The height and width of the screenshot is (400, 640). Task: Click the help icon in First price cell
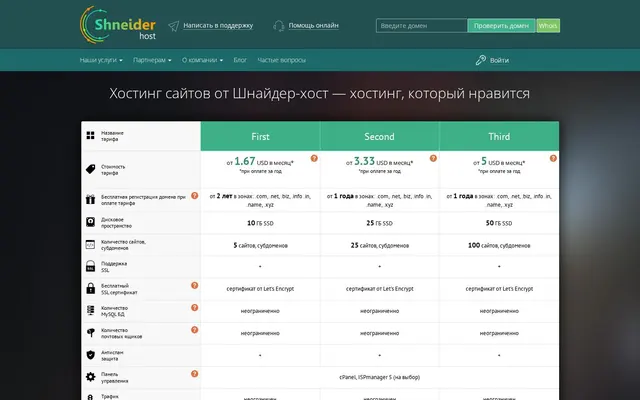pyautogui.click(x=314, y=158)
